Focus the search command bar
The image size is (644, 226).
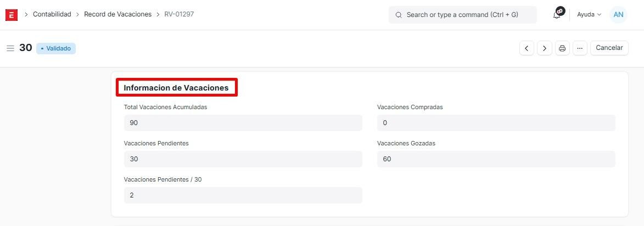(x=462, y=15)
